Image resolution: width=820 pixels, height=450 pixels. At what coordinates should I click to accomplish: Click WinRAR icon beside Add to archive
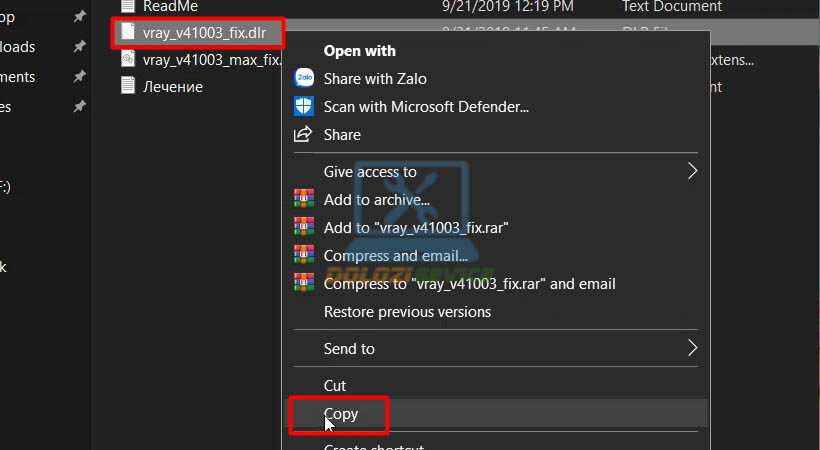tap(303, 200)
